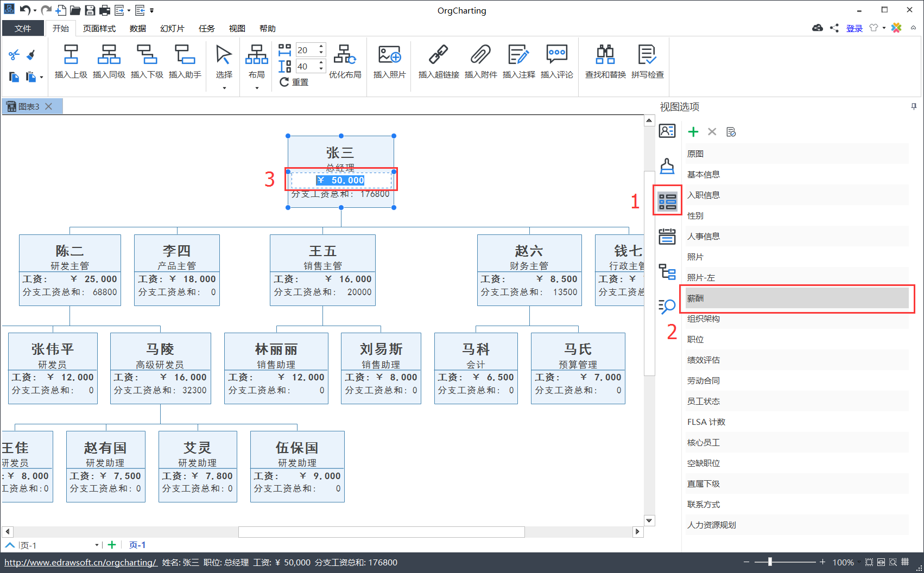This screenshot has height=573, width=924.
Task: Open the 帮助 tab
Action: (268, 28)
